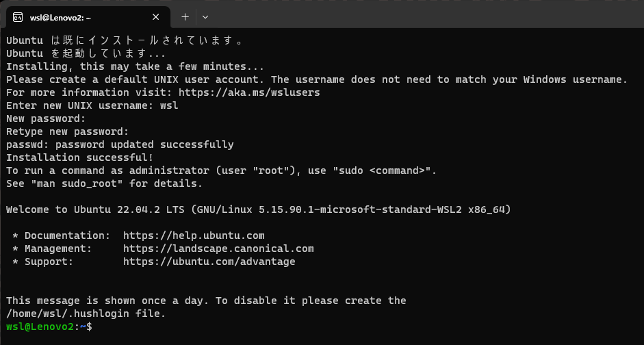This screenshot has height=345, width=644.
Task: Open a new tab with the plus icon
Action: 185,17
